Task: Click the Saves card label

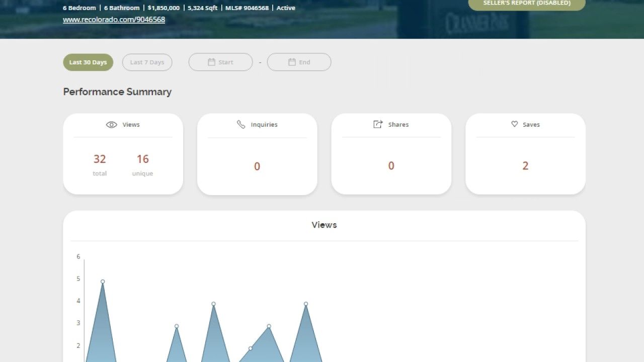Action: point(531,125)
